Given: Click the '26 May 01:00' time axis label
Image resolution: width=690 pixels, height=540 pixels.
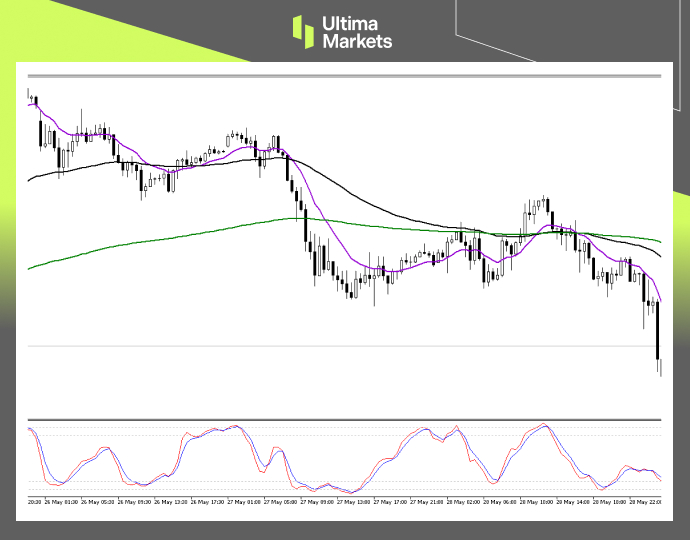Looking at the screenshot, I should coord(61,502).
